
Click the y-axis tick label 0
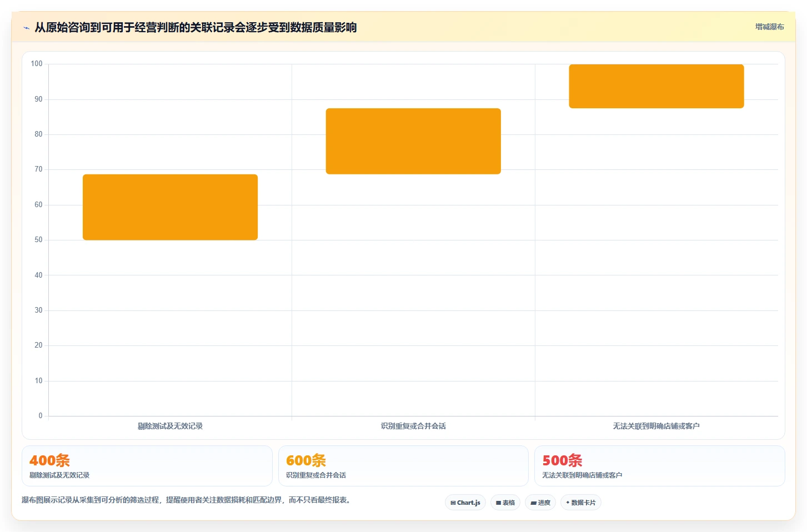41,416
